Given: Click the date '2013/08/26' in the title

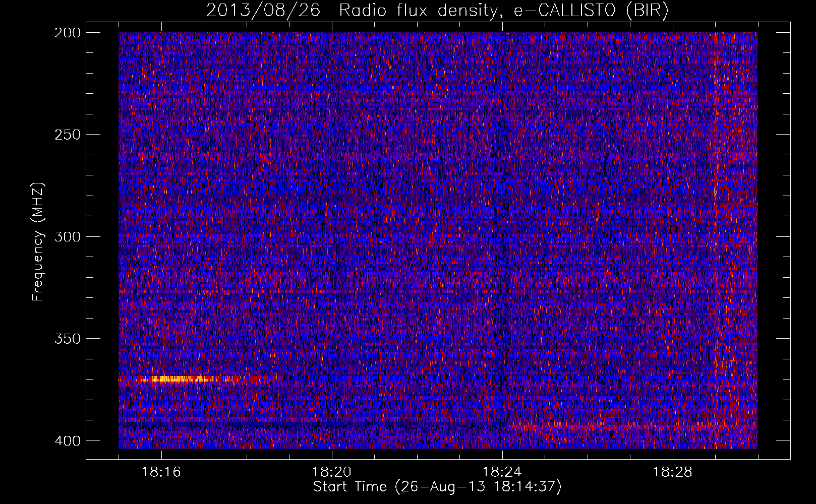Looking at the screenshot, I should pyautogui.click(x=263, y=11).
